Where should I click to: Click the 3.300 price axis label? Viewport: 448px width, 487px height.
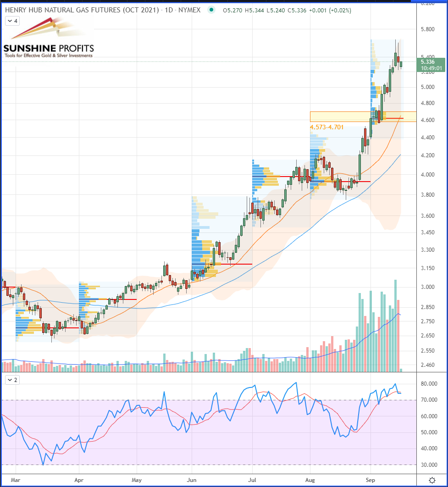427,250
